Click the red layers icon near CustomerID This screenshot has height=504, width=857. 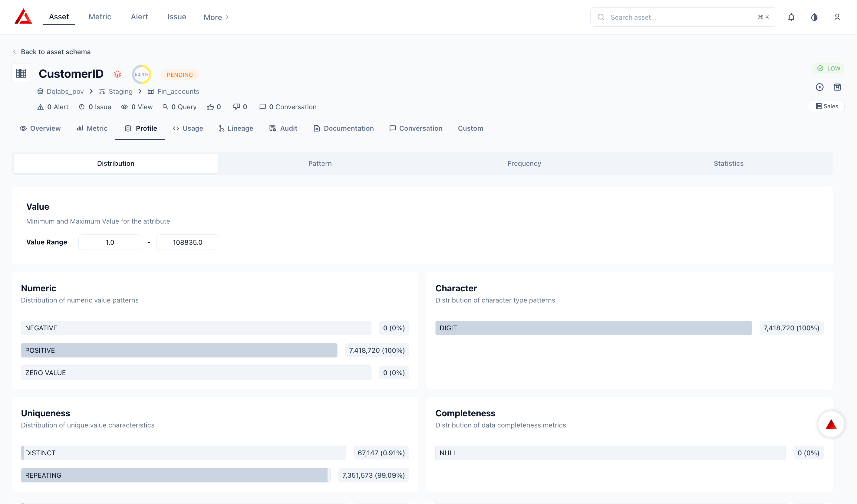tap(117, 74)
